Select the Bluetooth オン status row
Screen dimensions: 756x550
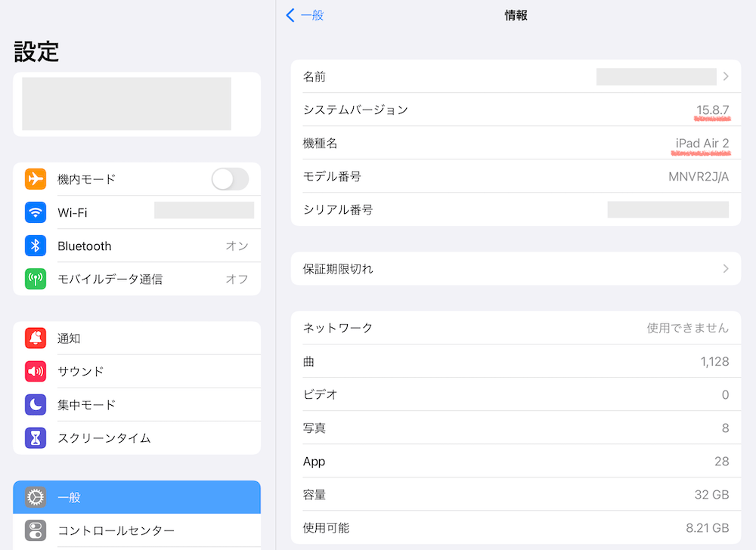click(x=137, y=246)
